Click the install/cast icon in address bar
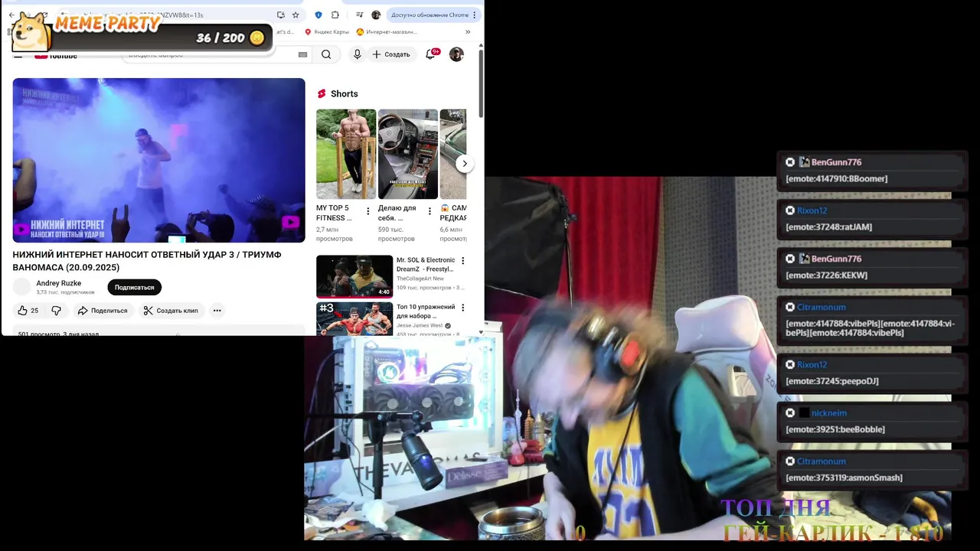The image size is (980, 551). coord(280,15)
